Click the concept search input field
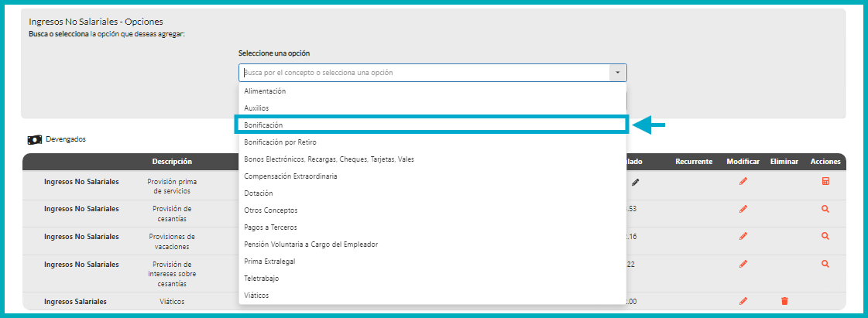The width and height of the screenshot is (868, 318). 424,73
